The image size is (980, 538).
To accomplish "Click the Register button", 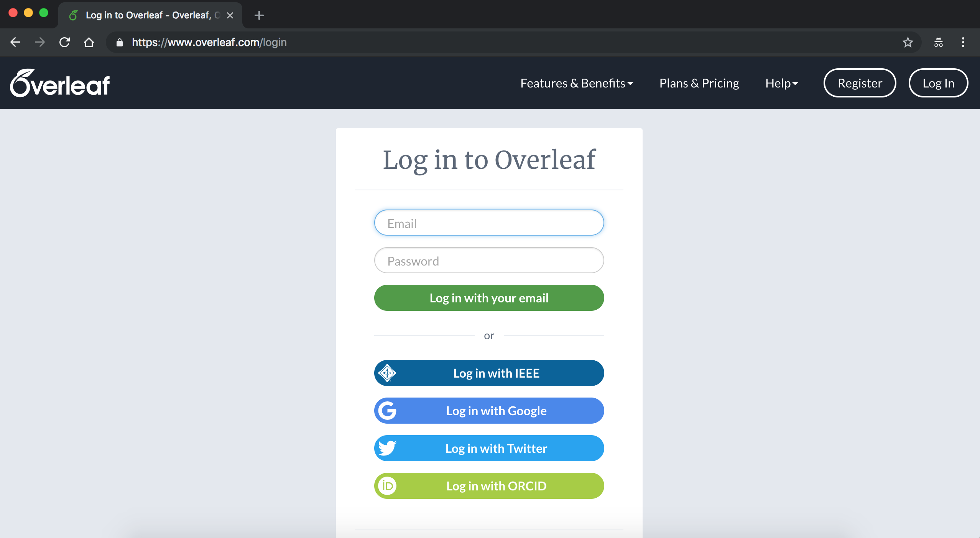I will click(x=860, y=83).
